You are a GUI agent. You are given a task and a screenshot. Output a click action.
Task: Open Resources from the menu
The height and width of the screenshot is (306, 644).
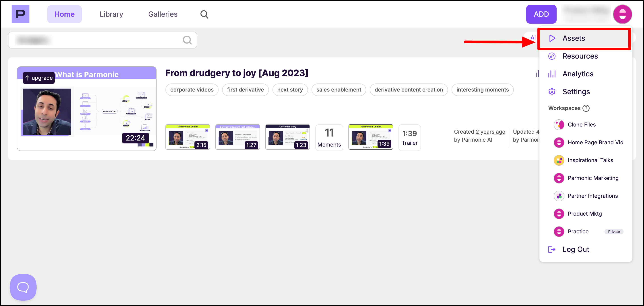coord(580,56)
